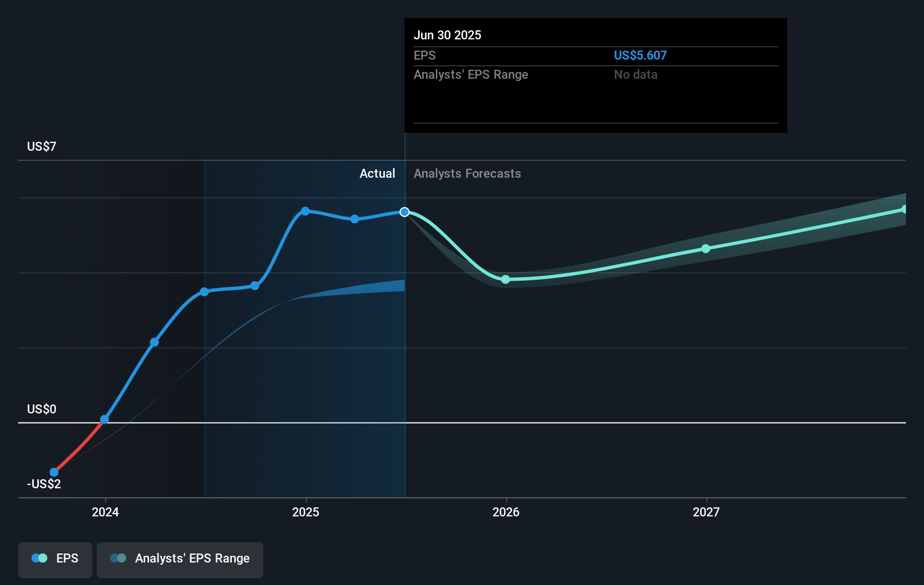Click the Analysts' EPS Range legend icon
924x585 pixels.
(x=118, y=557)
